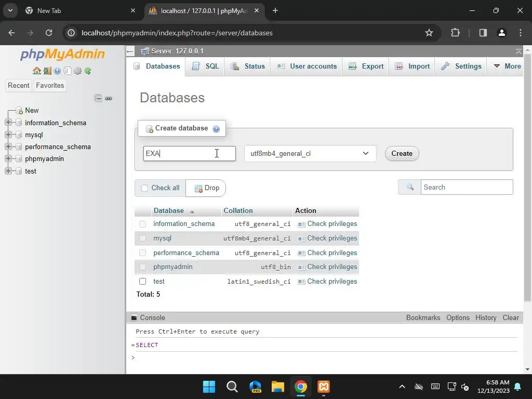Open the Settings tab
The width and height of the screenshot is (532, 399).
[x=461, y=66]
